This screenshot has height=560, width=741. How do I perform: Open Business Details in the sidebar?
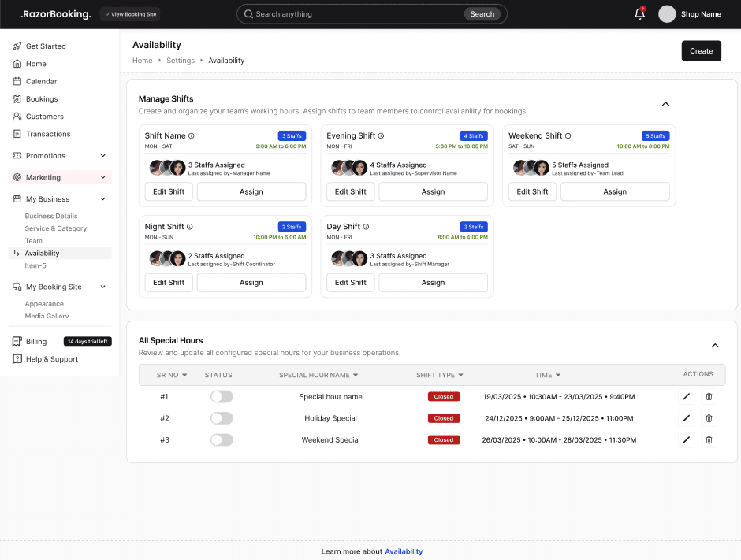tap(51, 216)
